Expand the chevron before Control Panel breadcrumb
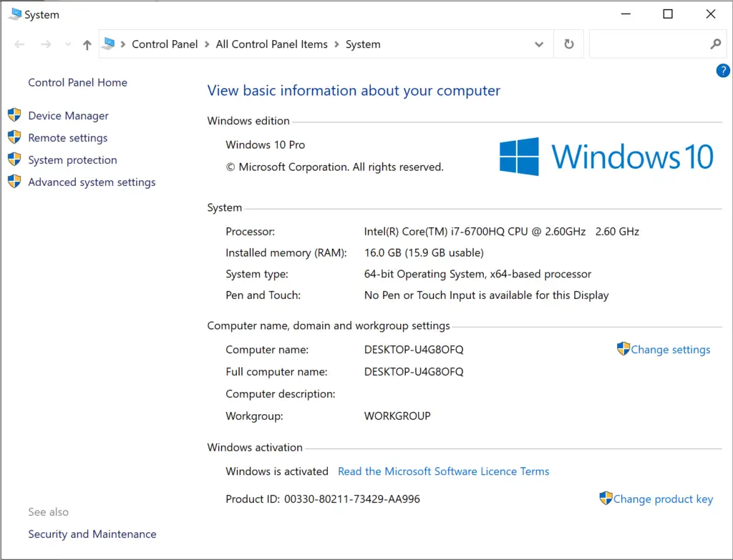Screen dimensions: 733x560 click(123, 44)
